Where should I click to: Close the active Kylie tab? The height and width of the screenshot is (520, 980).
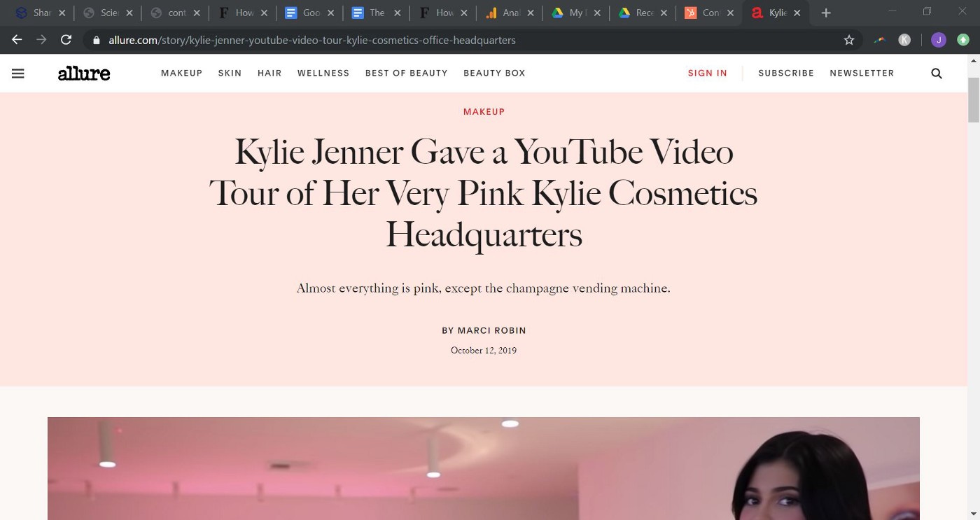coord(797,13)
